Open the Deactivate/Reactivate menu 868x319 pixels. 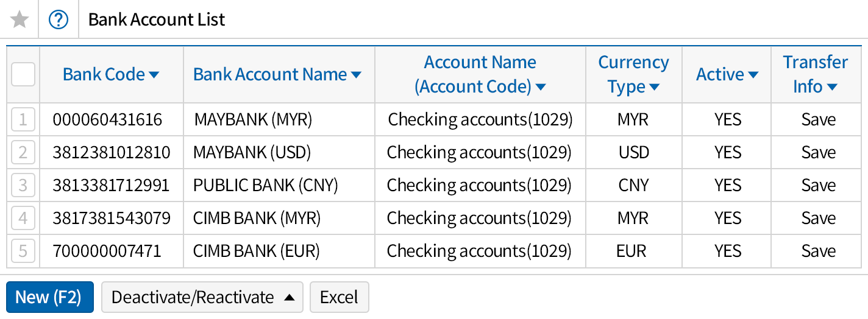tap(202, 297)
